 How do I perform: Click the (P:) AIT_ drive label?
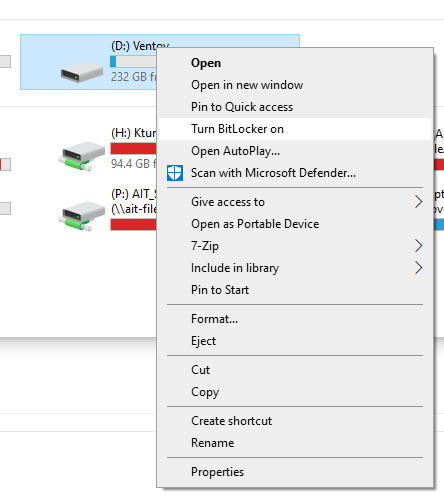[134, 194]
